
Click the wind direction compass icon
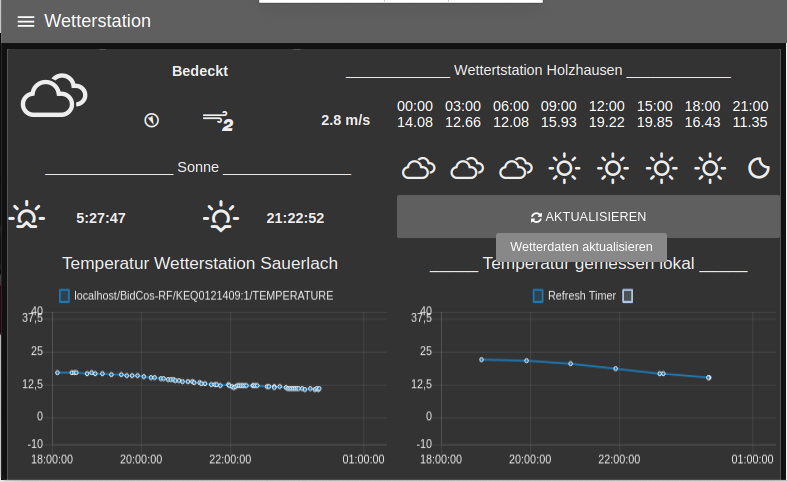point(151,120)
